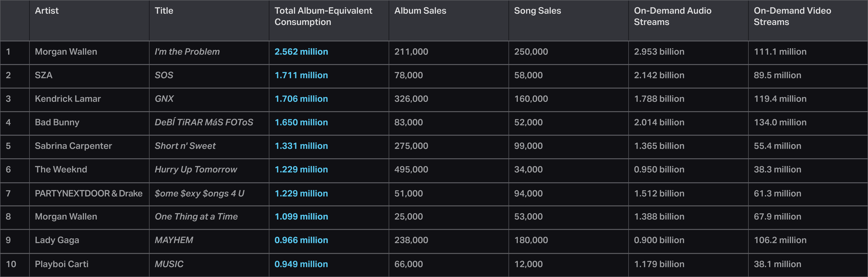Image resolution: width=868 pixels, height=277 pixels.
Task: Select the MAYHEM album title
Action: point(174,240)
